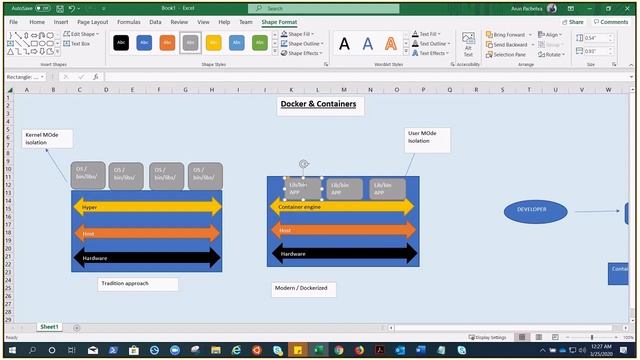Apply the blue shape style swatch
The image size is (640, 360).
(144, 42)
